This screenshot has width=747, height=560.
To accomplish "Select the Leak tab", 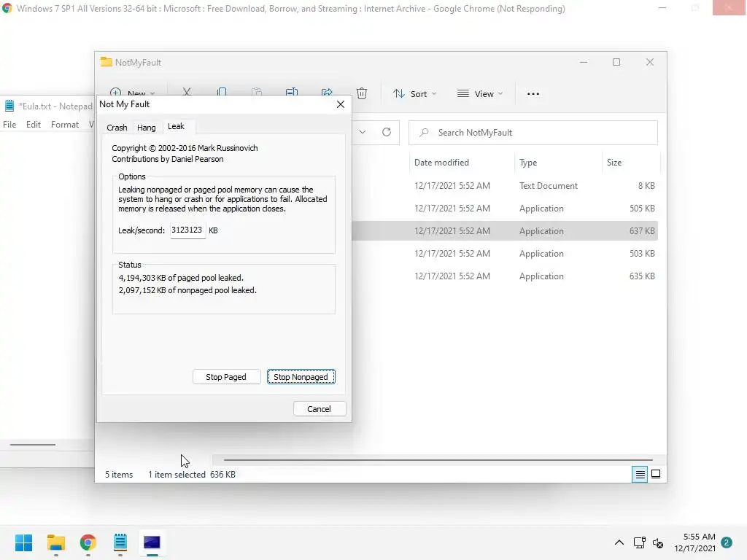I will [176, 126].
